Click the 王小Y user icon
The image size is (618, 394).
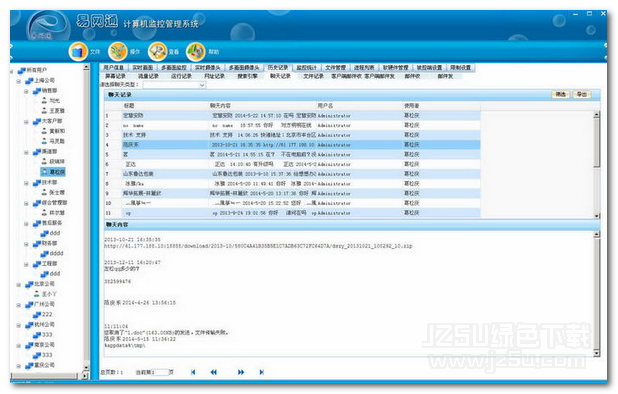point(37,294)
